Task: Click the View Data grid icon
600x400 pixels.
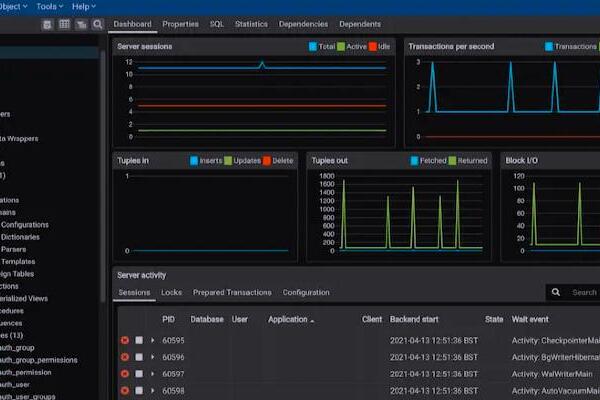Action: click(64, 24)
